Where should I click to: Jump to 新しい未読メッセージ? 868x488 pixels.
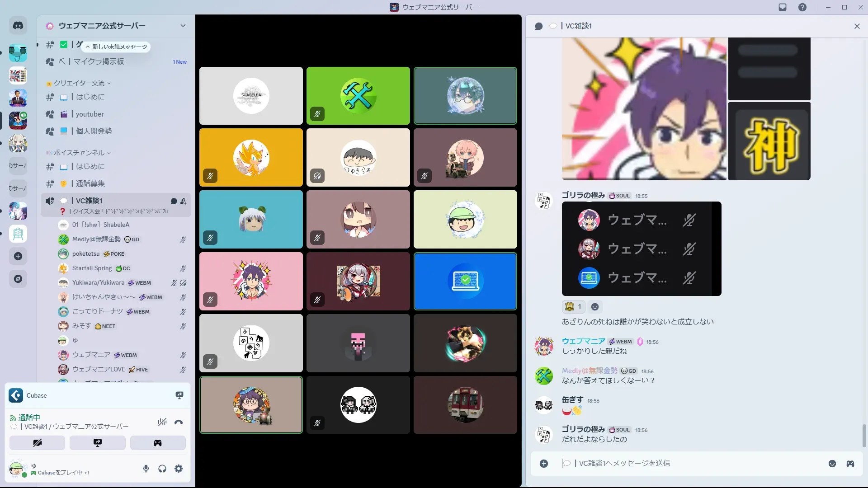point(117,47)
